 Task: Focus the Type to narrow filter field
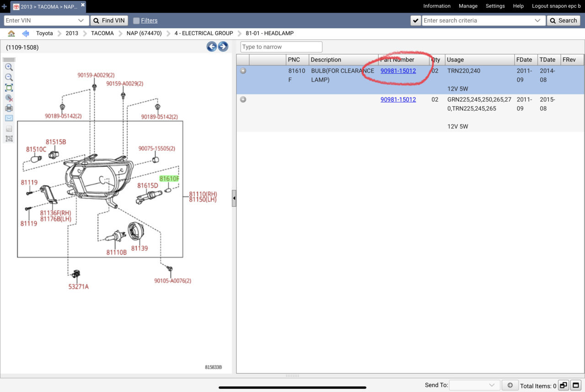click(x=281, y=47)
